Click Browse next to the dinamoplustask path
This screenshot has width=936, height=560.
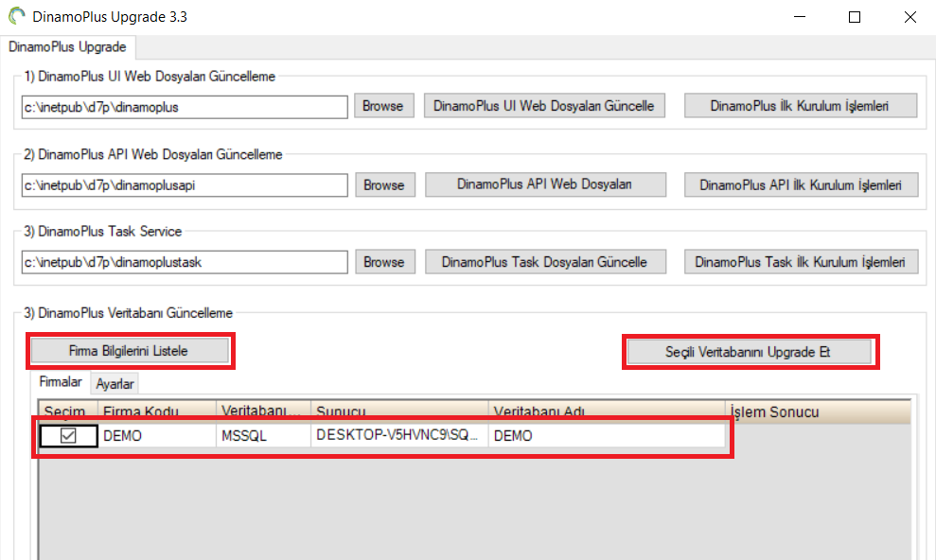tap(385, 262)
